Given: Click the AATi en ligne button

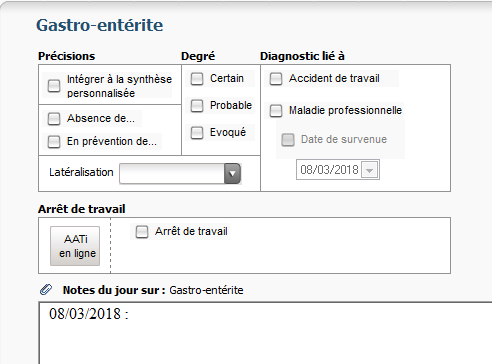Looking at the screenshot, I should 75,246.
